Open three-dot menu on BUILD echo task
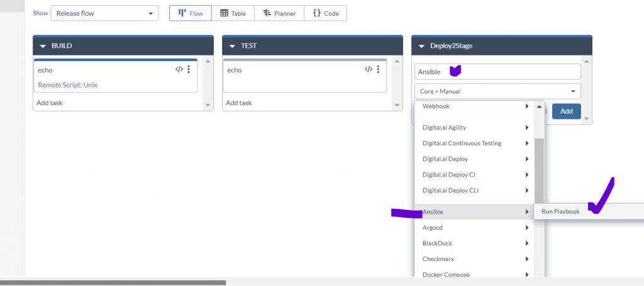 (x=189, y=70)
